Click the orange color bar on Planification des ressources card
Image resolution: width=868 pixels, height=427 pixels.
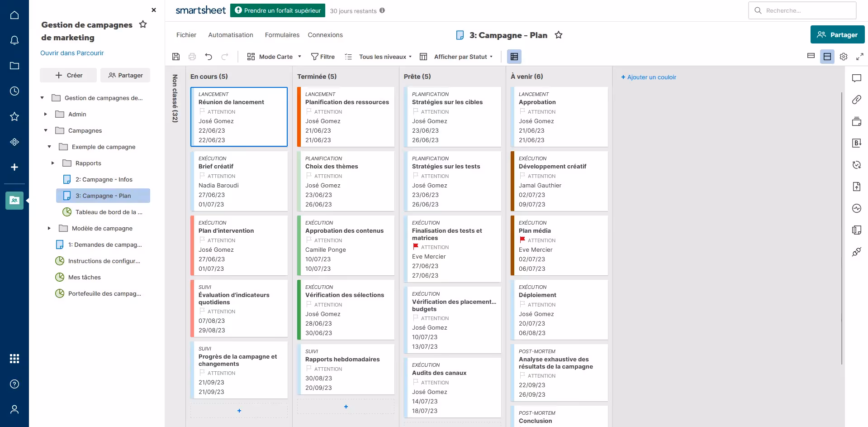[299, 117]
